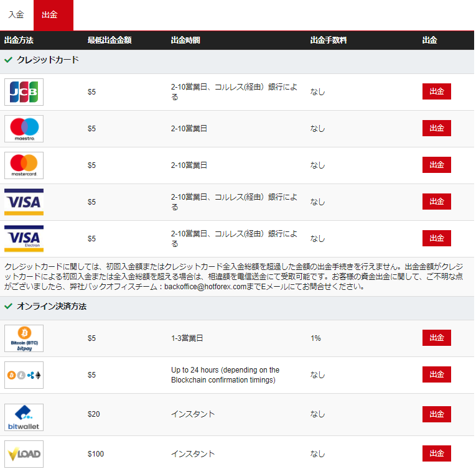The image size is (476, 469).
Task: Click 出金 button for Maestro row
Action: pos(437,128)
